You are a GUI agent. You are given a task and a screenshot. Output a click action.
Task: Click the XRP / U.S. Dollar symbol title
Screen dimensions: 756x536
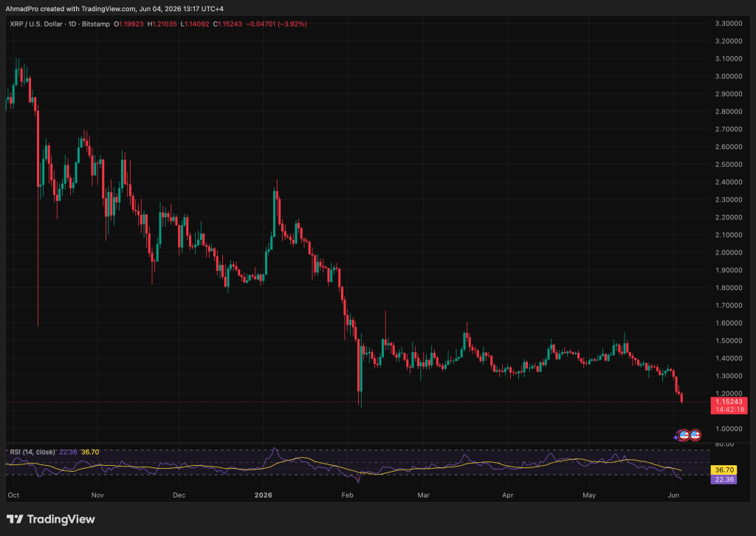tap(36, 24)
